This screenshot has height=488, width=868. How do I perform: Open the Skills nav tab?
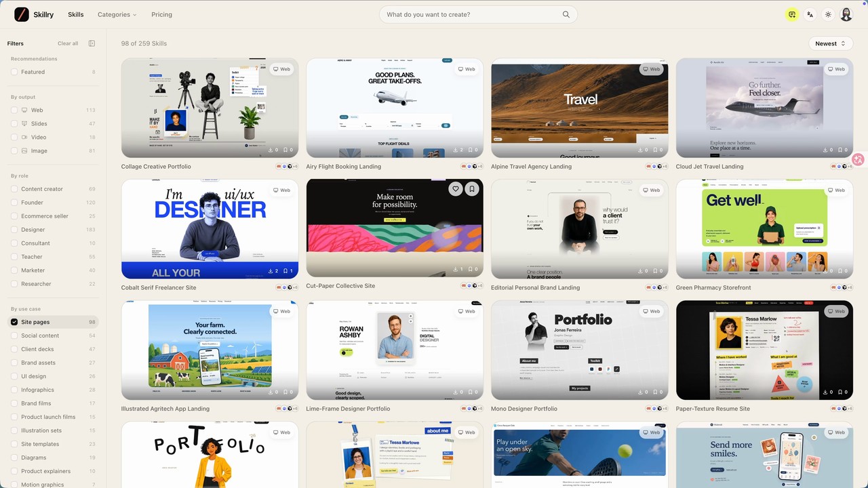(76, 14)
